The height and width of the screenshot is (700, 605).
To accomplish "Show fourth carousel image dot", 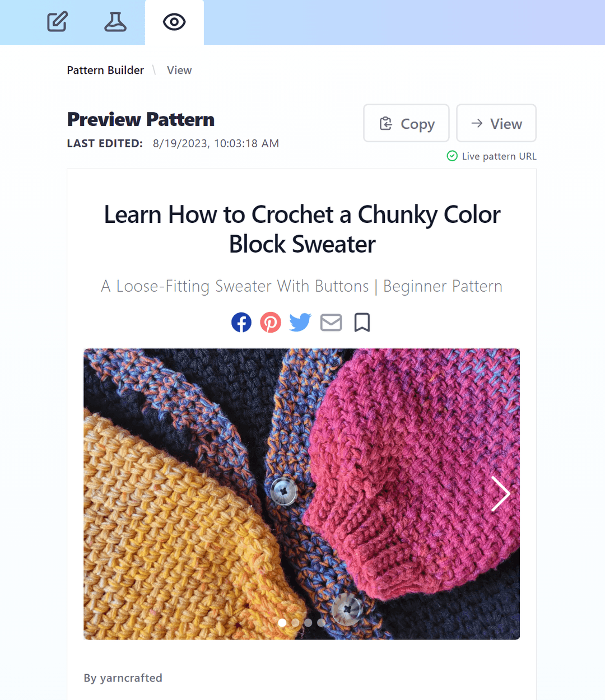I will click(x=321, y=623).
